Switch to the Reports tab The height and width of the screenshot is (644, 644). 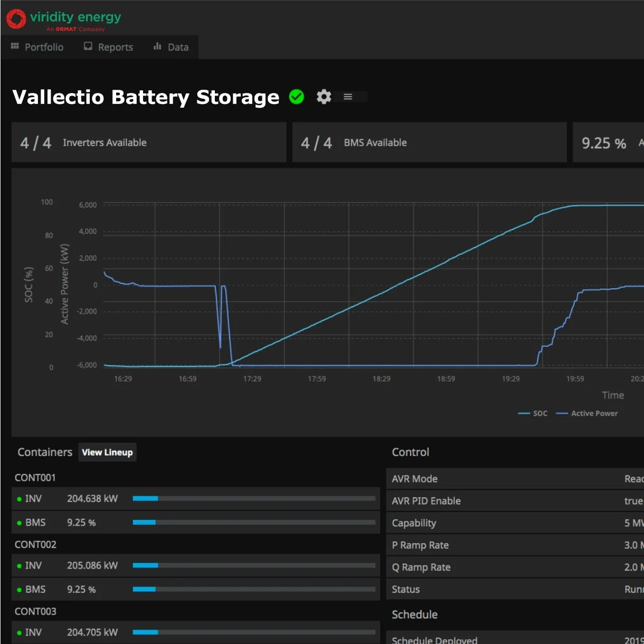[x=108, y=47]
